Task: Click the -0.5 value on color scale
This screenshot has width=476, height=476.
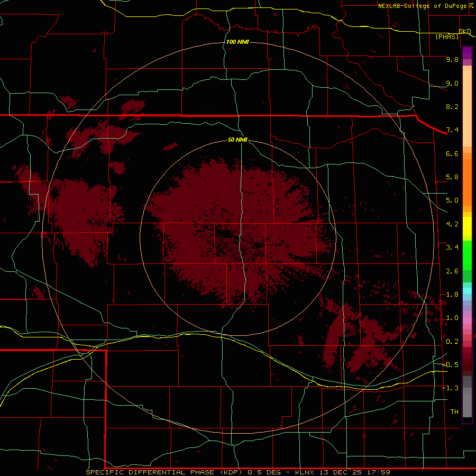Action: [x=451, y=365]
